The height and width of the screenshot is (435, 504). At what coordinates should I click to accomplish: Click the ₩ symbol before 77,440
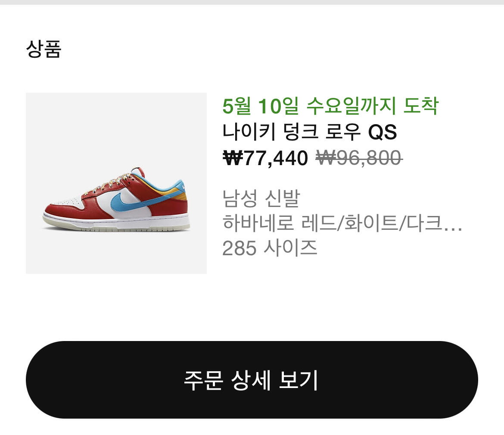click(233, 158)
